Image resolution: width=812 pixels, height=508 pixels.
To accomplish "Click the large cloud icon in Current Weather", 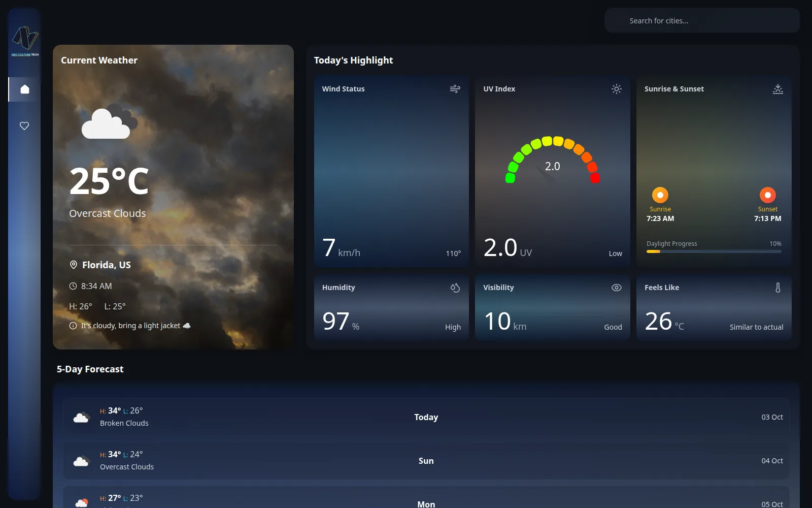I will pos(110,121).
